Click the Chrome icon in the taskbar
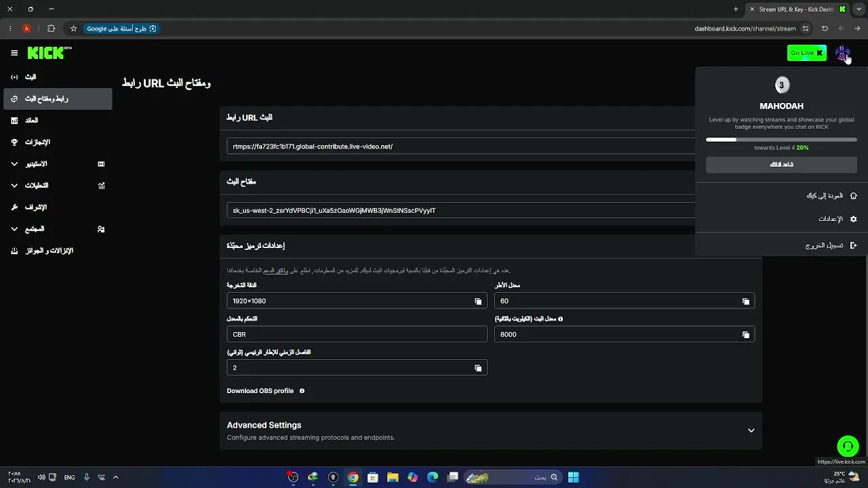 coord(353,477)
